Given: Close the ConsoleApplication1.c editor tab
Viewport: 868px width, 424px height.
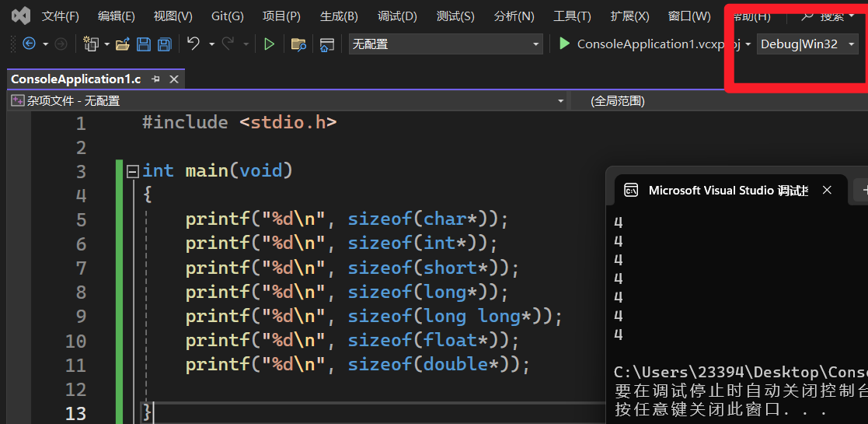Looking at the screenshot, I should [173, 79].
